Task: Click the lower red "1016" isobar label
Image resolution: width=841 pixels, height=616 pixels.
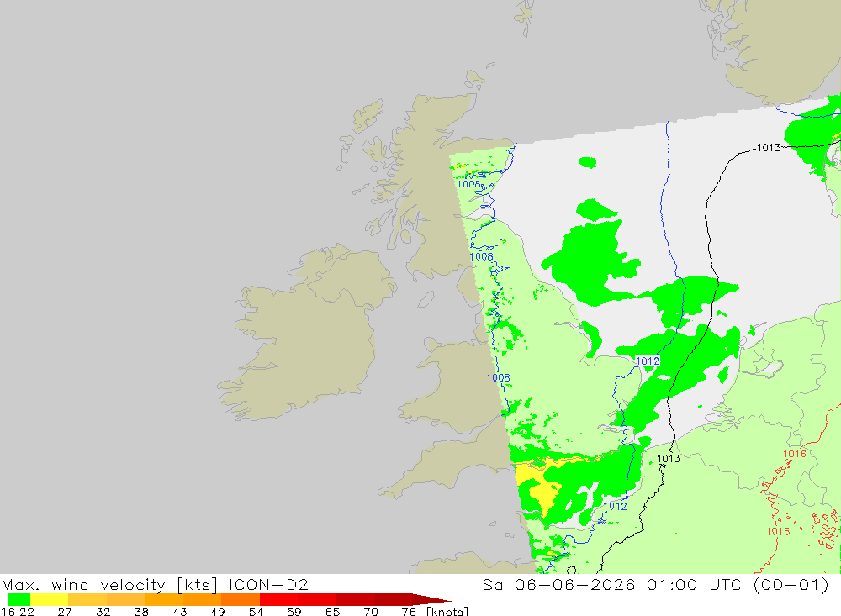Action: pyautogui.click(x=778, y=531)
